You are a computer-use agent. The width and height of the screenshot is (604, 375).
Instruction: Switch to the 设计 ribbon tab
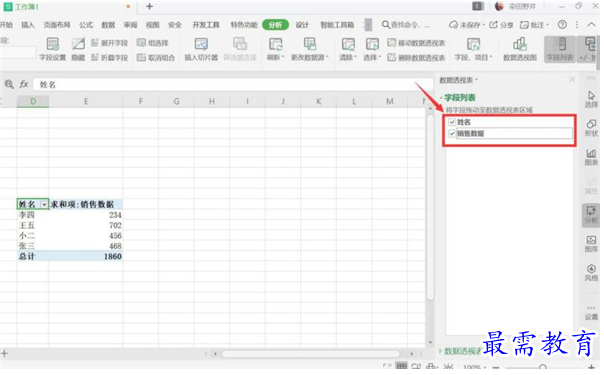(302, 25)
